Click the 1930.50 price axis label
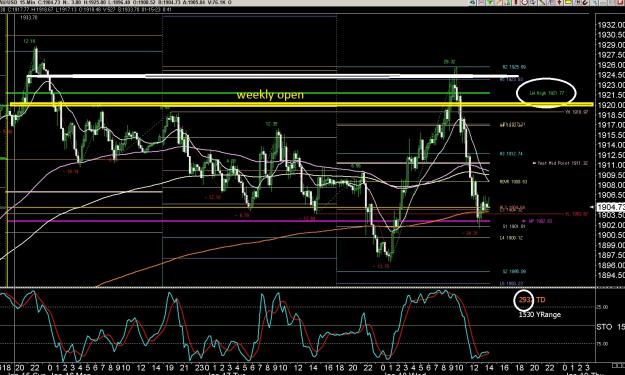 610,35
